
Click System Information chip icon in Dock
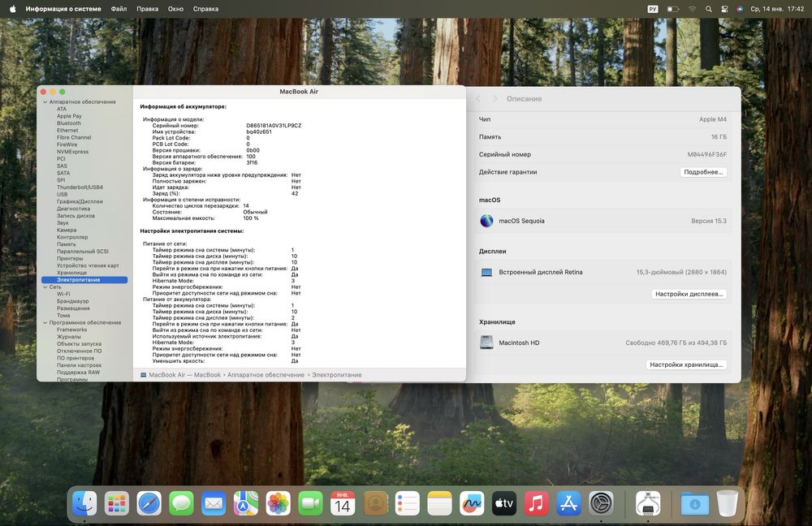tap(648, 502)
